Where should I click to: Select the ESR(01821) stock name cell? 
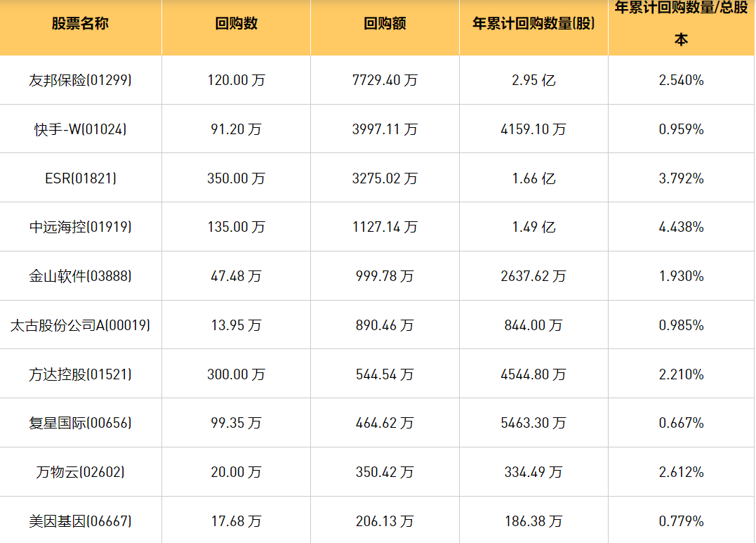pos(80,178)
